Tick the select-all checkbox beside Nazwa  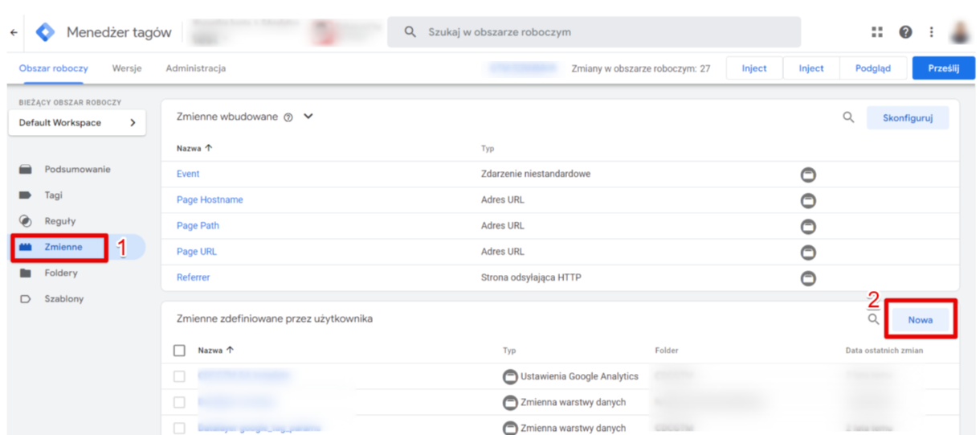[180, 351]
